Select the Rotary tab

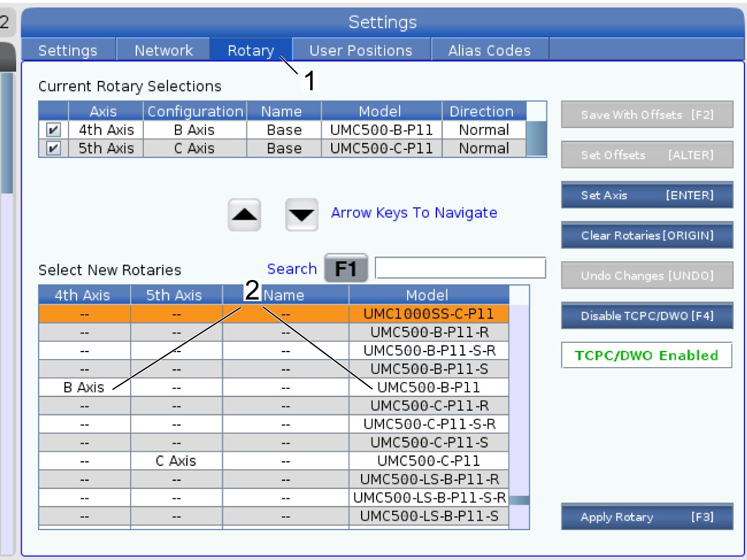[251, 50]
